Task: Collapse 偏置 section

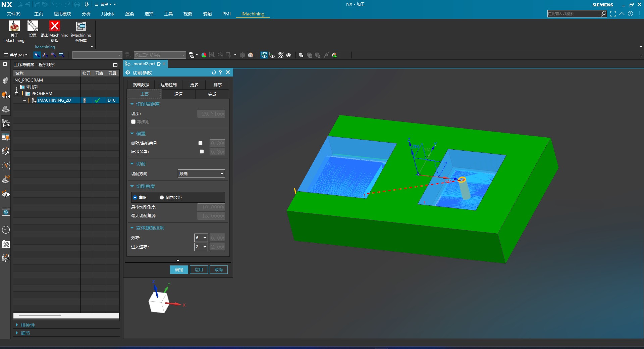Action: click(132, 134)
